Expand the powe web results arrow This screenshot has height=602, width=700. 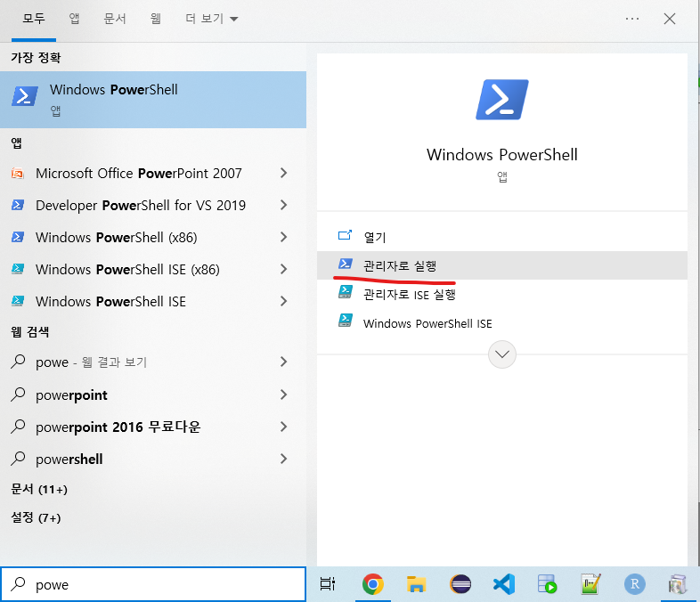click(283, 362)
